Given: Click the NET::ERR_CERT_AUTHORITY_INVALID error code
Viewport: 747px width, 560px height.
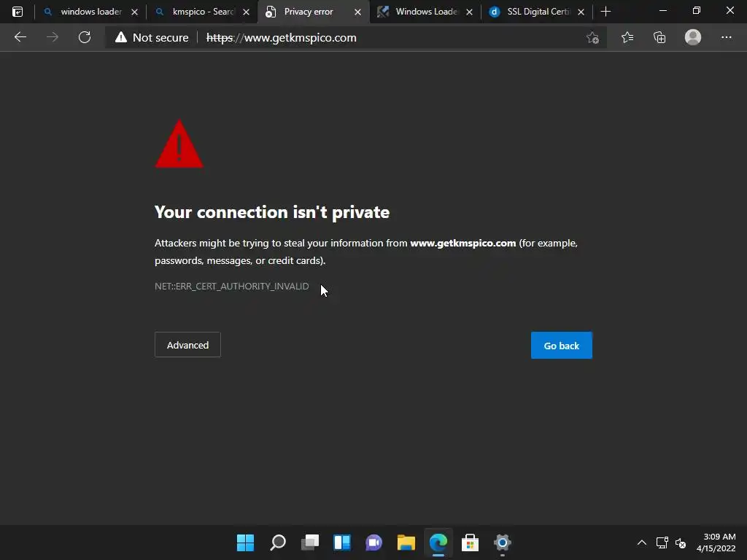Looking at the screenshot, I should click(x=231, y=286).
